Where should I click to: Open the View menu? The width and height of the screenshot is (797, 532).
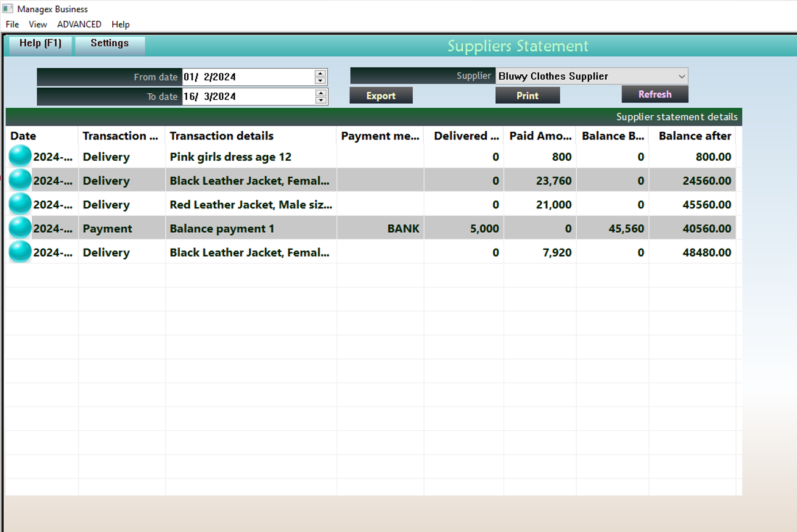pos(38,24)
